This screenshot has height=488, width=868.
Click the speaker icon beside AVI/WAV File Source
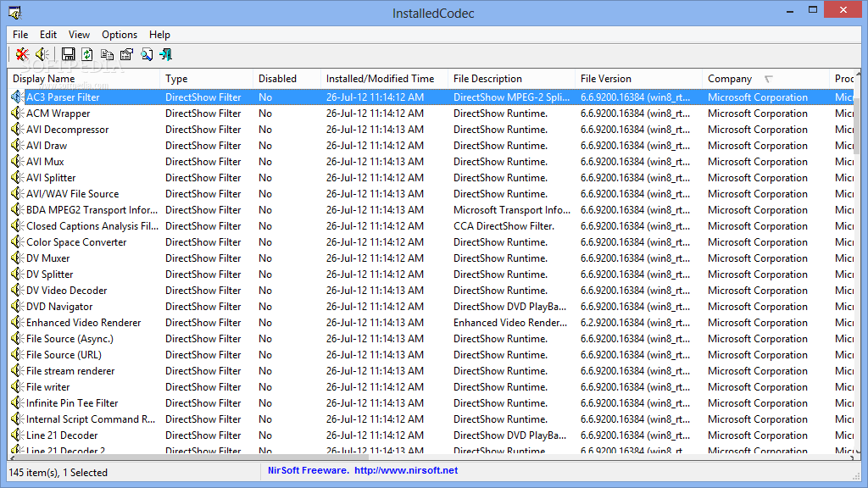pyautogui.click(x=17, y=193)
